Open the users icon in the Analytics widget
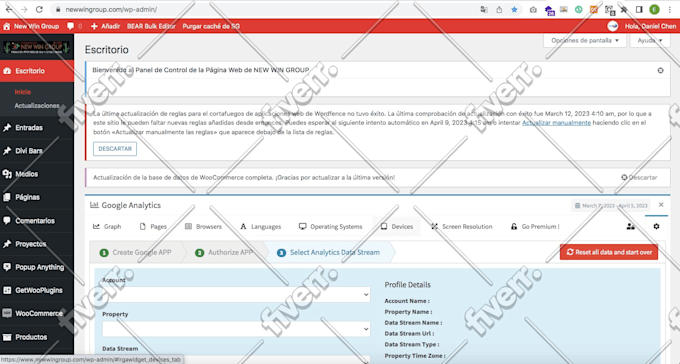 (x=631, y=226)
